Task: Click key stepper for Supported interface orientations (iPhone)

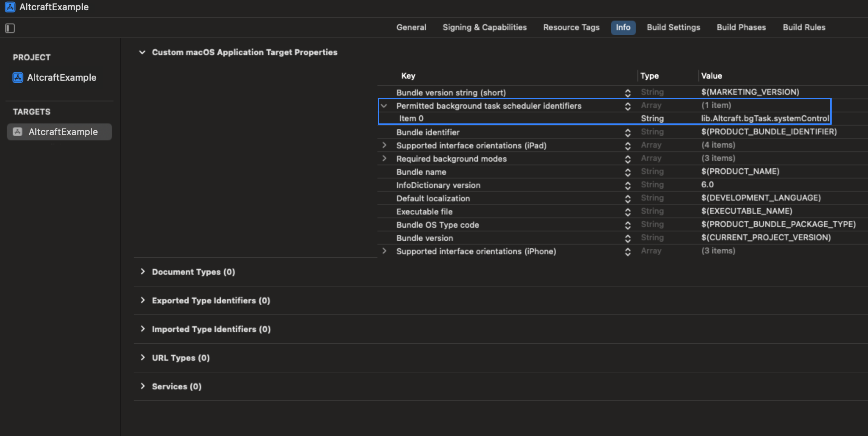Action: point(628,252)
